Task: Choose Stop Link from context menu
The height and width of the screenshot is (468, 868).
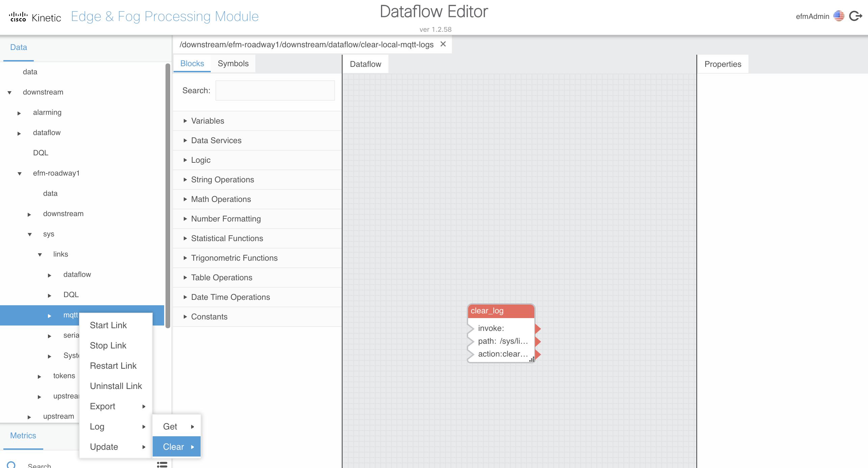Action: point(116,345)
